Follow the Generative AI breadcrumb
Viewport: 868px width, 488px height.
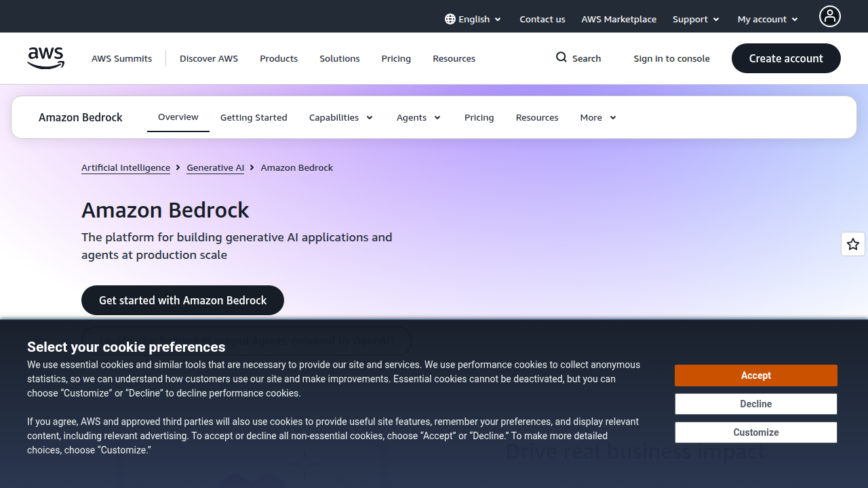click(x=216, y=167)
